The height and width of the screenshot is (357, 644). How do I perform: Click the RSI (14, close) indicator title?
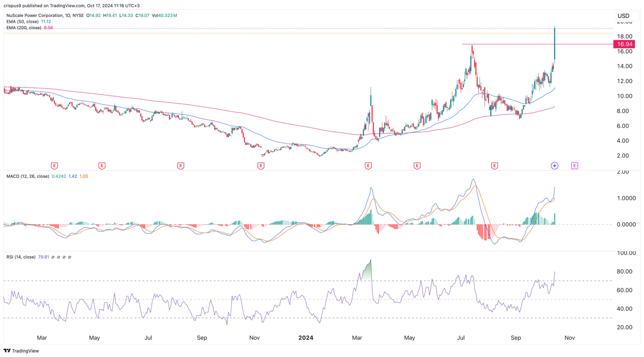pyautogui.click(x=21, y=257)
